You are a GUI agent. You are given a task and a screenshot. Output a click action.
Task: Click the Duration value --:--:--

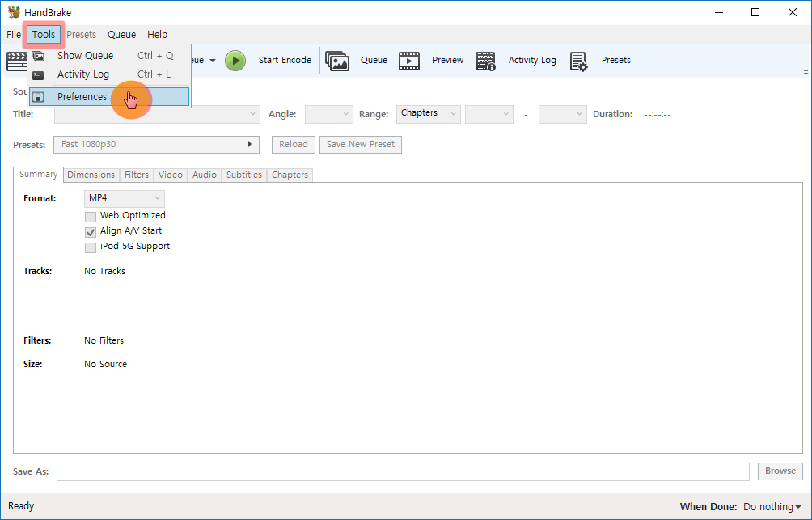tap(658, 115)
